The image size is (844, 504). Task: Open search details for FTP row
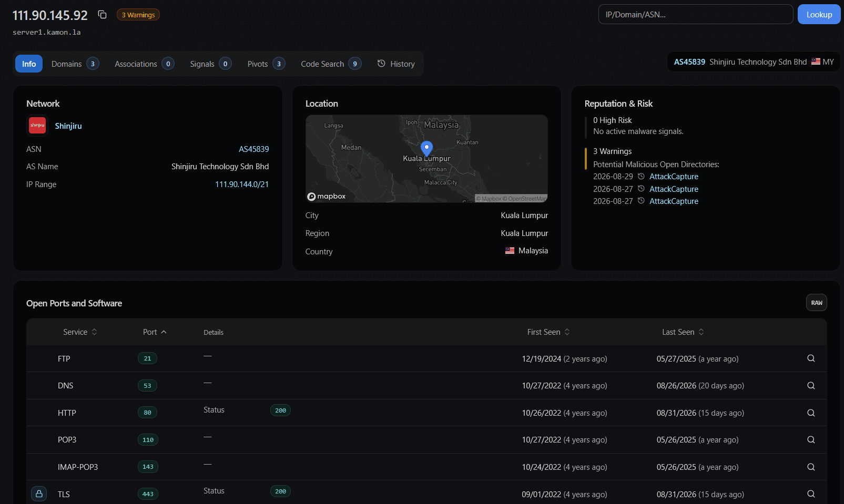(811, 358)
